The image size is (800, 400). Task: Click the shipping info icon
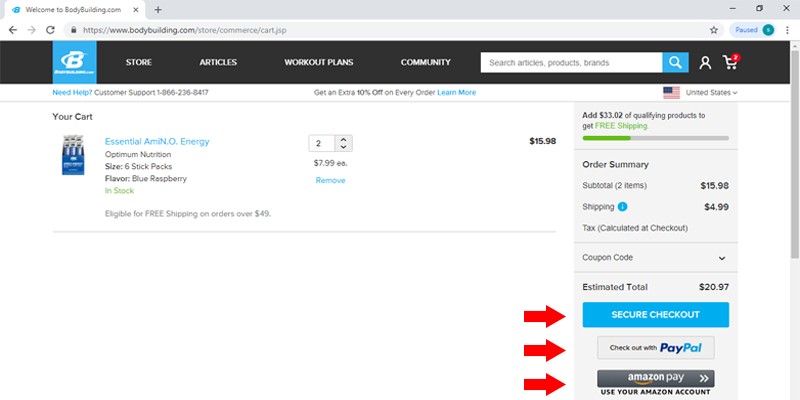click(623, 207)
